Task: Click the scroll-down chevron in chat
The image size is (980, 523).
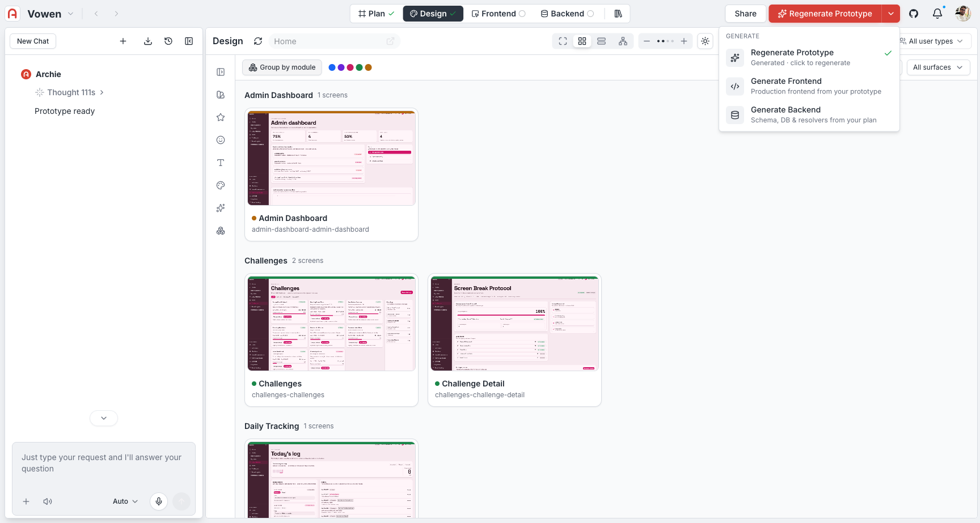Action: click(x=104, y=418)
